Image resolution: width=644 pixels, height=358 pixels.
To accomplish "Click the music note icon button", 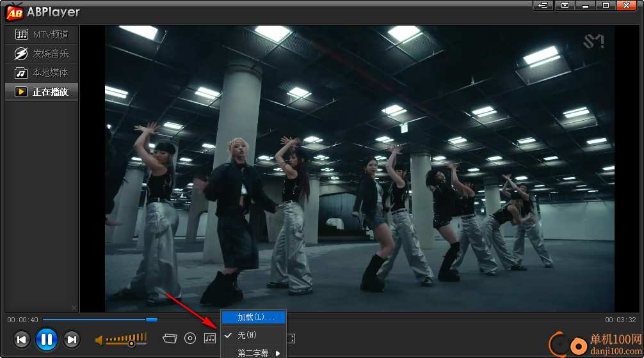I will click(210, 338).
